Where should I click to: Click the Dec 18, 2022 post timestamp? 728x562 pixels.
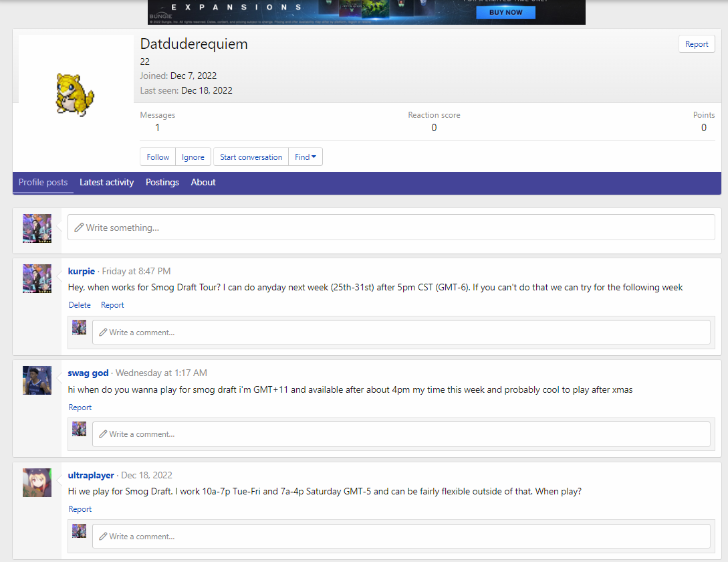pos(146,475)
